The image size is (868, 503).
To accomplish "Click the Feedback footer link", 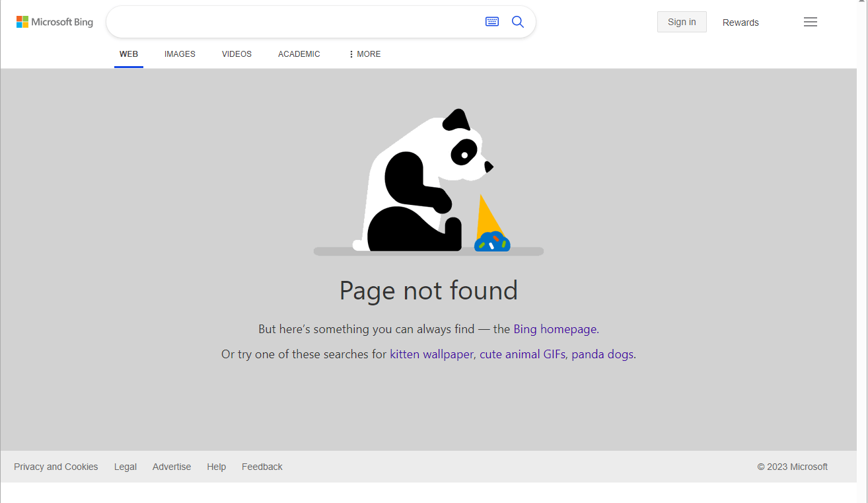I will pyautogui.click(x=262, y=467).
